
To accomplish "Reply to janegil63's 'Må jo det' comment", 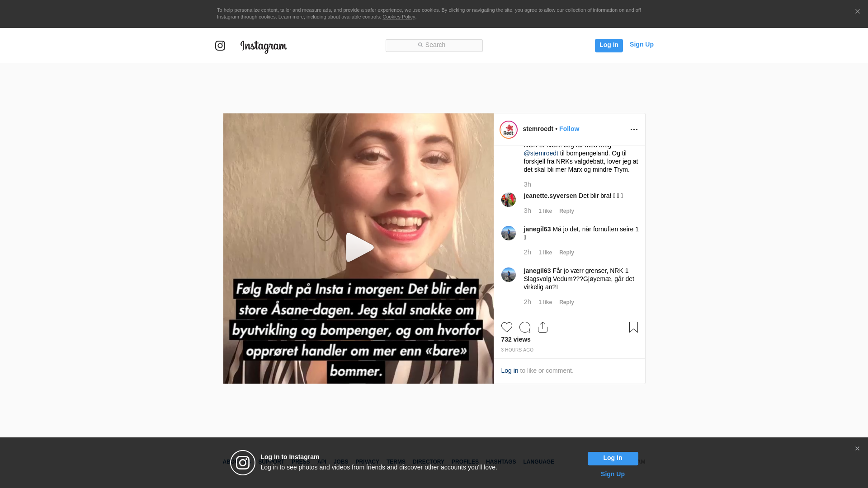I will coord(566,253).
